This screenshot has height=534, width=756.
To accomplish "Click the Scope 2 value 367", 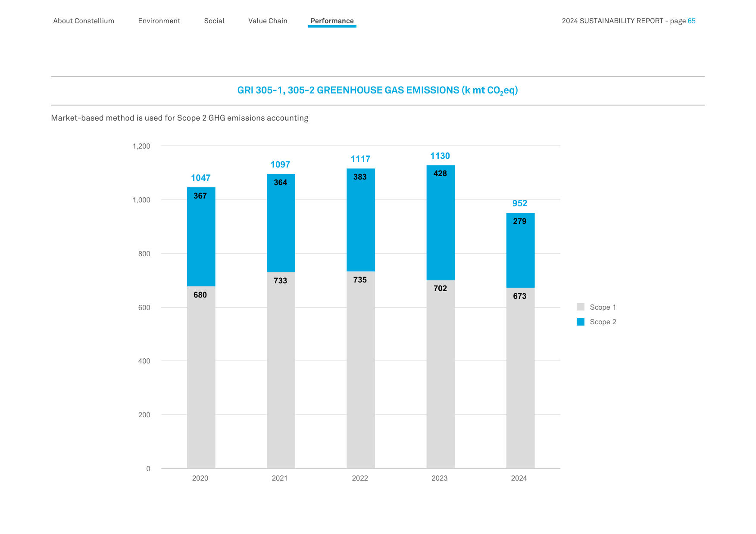I will pos(200,196).
